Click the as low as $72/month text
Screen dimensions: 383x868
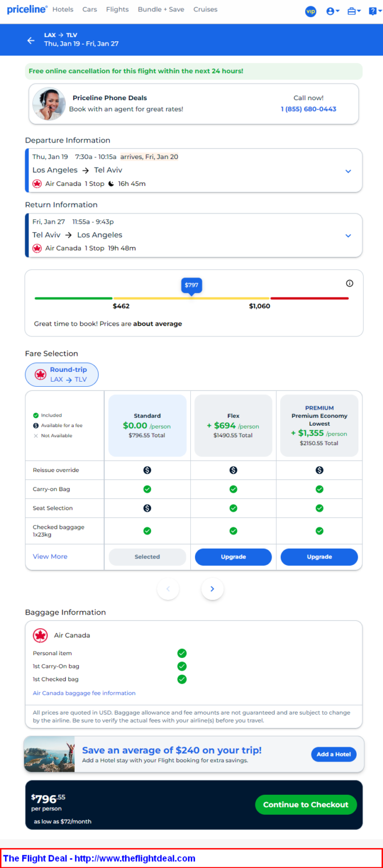(62, 822)
